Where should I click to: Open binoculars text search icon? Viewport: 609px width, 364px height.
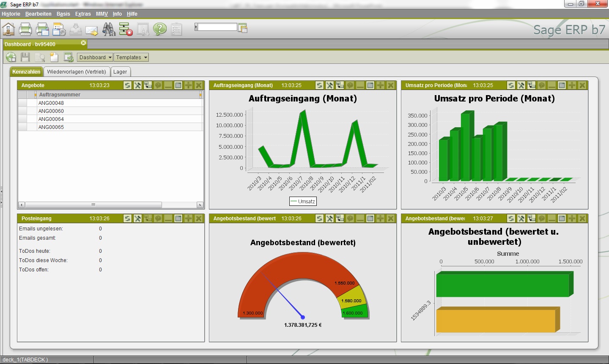(109, 29)
